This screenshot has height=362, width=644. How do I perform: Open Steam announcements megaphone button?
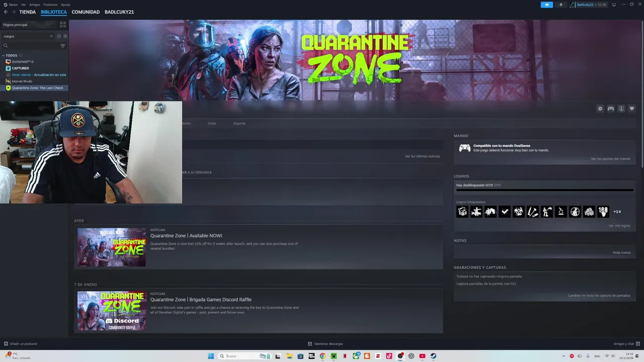point(547,5)
